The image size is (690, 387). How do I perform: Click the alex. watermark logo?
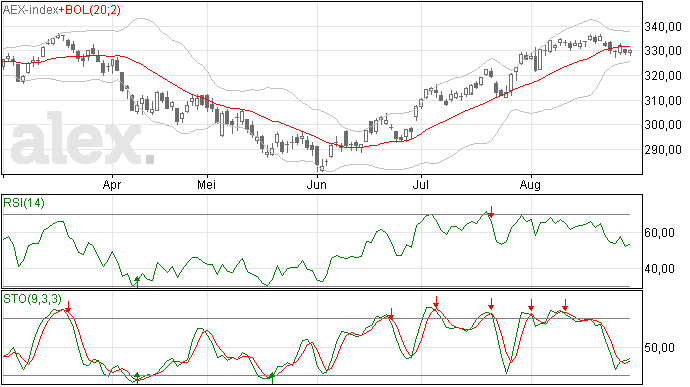pyautogui.click(x=83, y=139)
